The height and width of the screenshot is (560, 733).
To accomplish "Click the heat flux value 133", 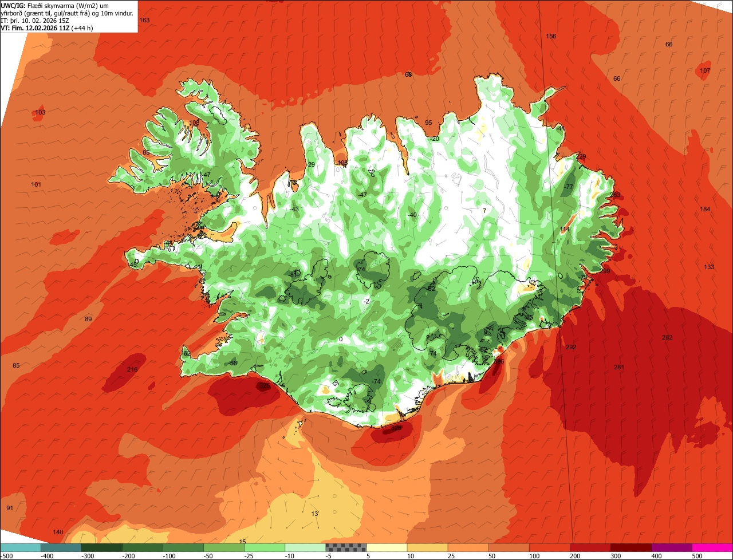I will (709, 267).
